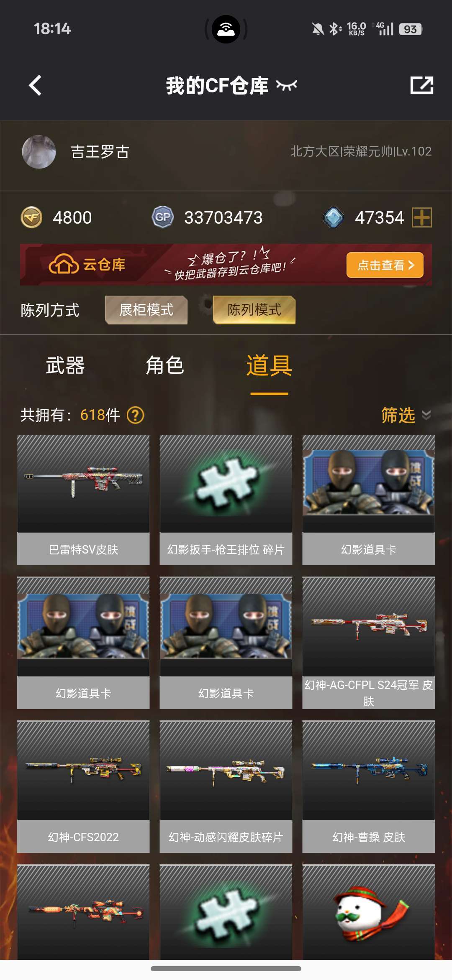452x980 pixels.
Task: Tap the CF gold coin icon
Action: (x=31, y=217)
